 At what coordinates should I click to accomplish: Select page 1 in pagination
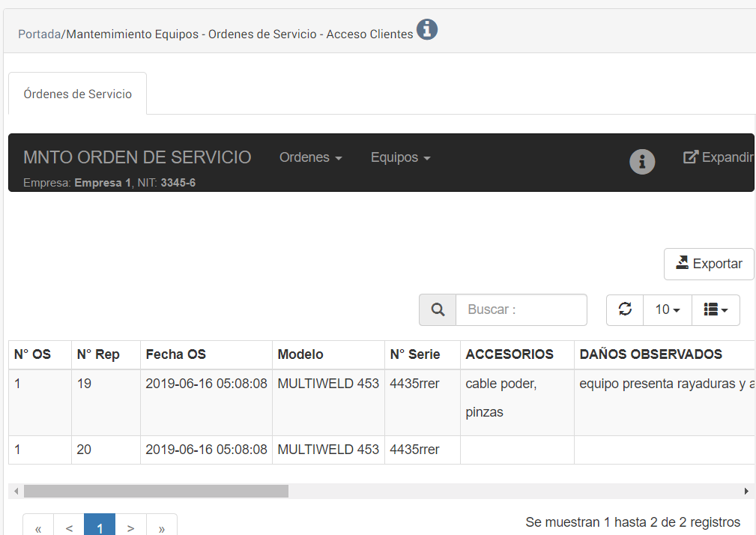[x=100, y=528]
